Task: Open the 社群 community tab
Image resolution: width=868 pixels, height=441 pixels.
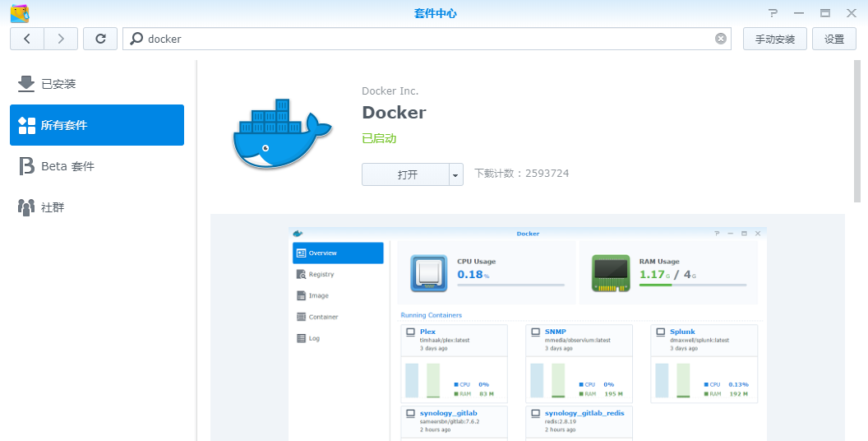Action: (97, 207)
